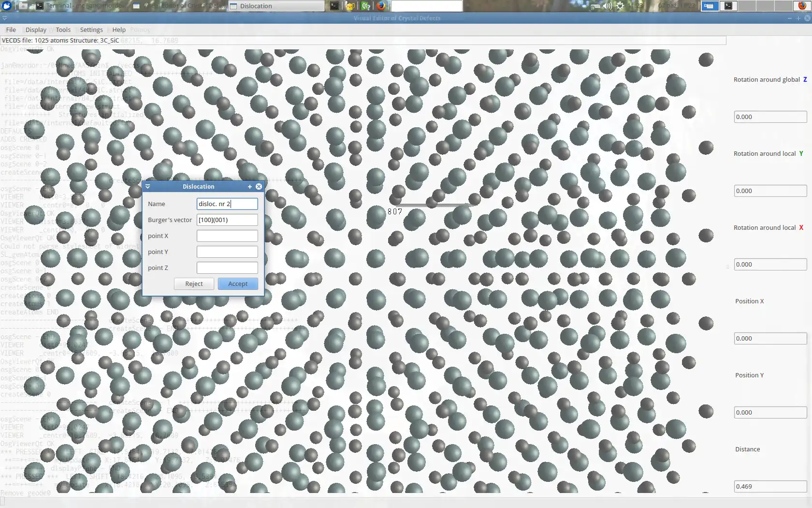Click the 'Rotation around local X' label
Screen dimensions: 812x508
(768, 227)
